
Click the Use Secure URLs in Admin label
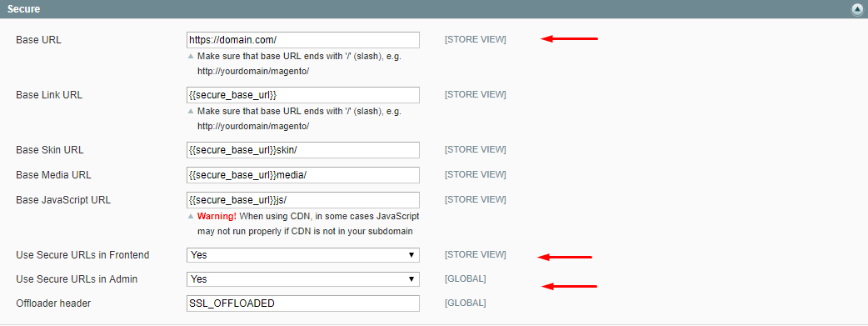tap(77, 279)
